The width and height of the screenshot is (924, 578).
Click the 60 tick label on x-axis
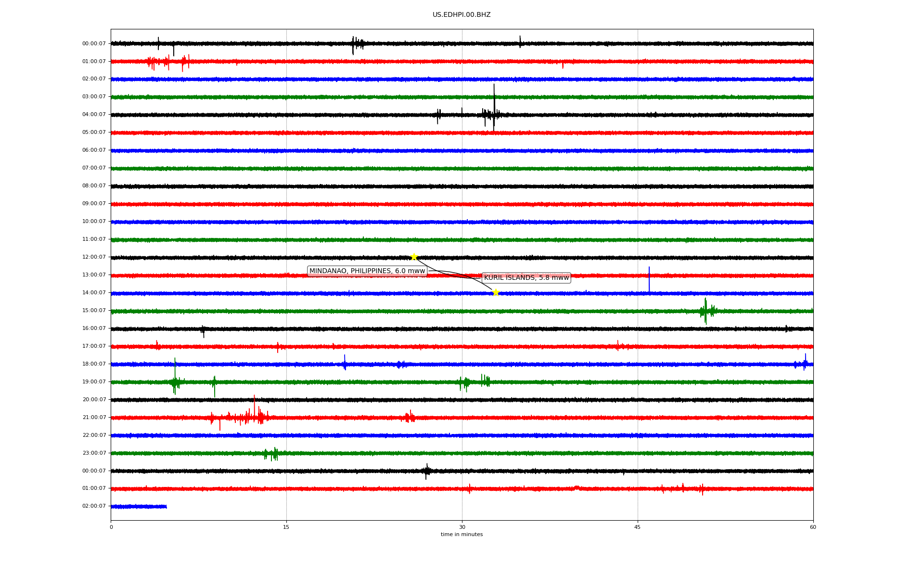(813, 527)
